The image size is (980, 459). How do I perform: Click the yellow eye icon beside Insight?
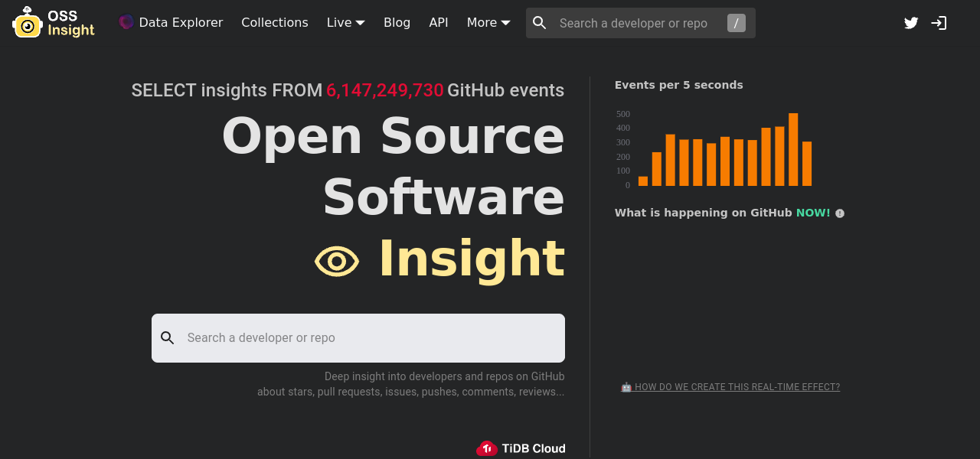click(x=337, y=262)
